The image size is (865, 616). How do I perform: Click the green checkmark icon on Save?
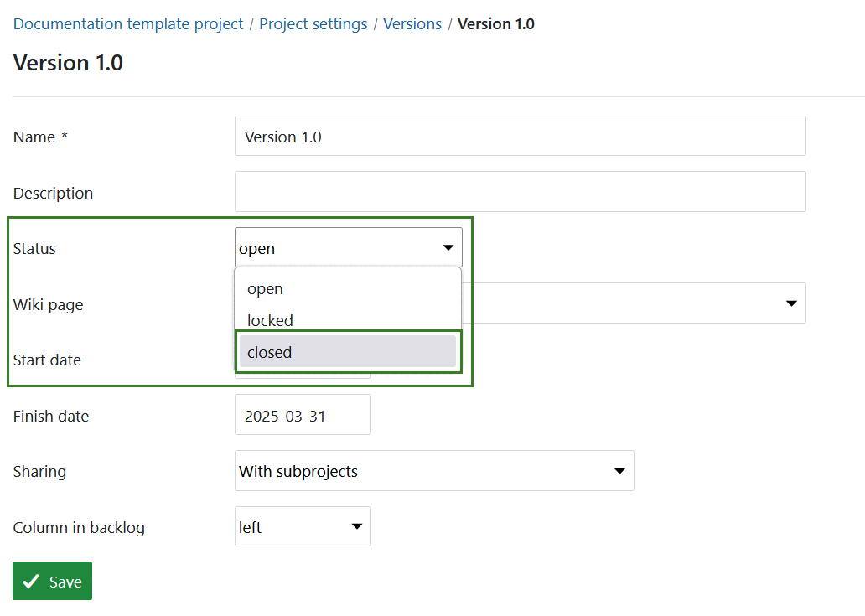tap(31, 580)
